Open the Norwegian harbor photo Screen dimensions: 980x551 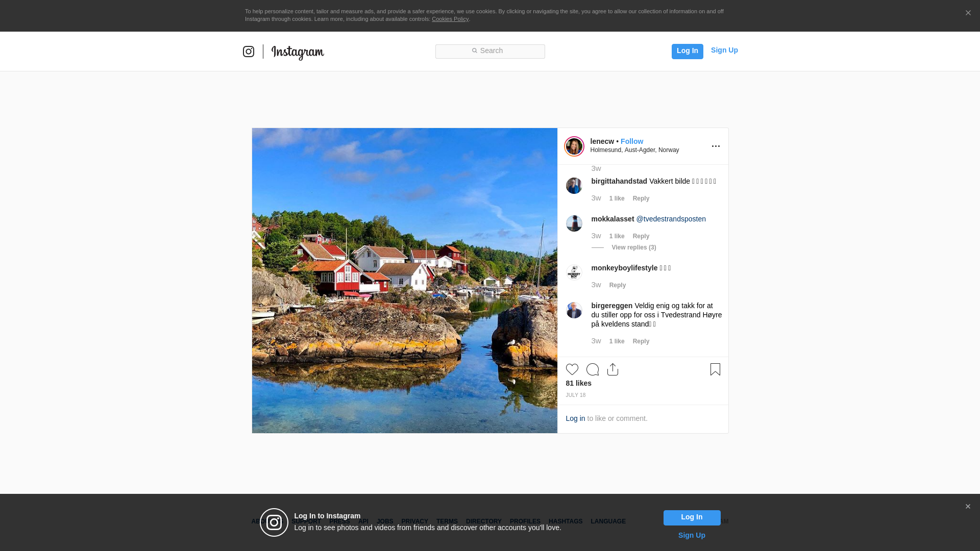(404, 281)
